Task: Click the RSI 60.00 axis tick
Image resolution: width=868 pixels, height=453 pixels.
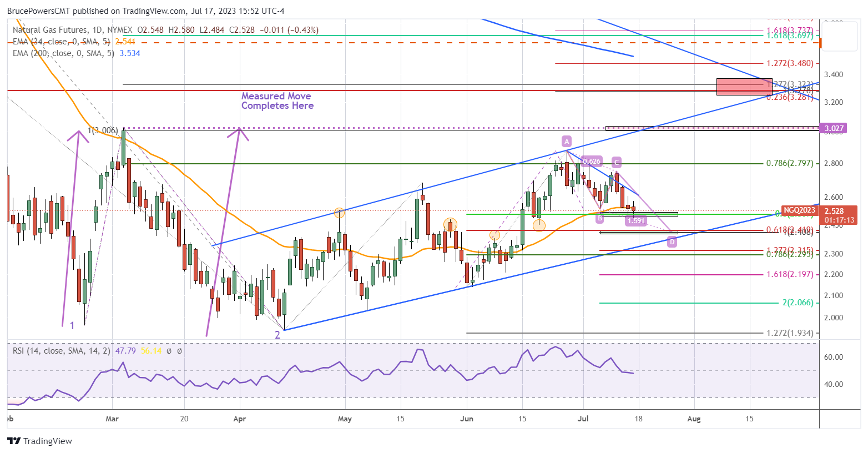Action: point(835,357)
